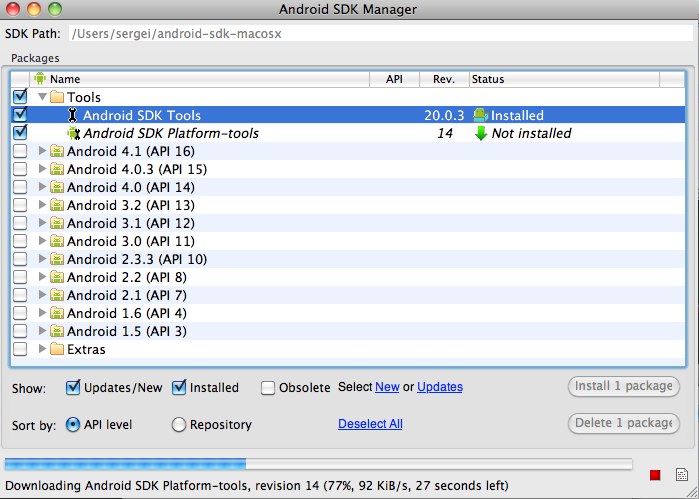
Task: Click the Android 4.1 (API 16) folder icon
Action: tap(57, 151)
